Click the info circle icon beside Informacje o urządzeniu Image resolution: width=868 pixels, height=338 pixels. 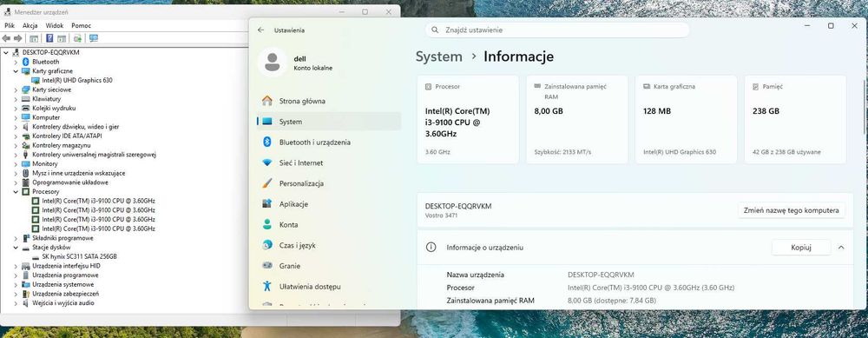431,247
